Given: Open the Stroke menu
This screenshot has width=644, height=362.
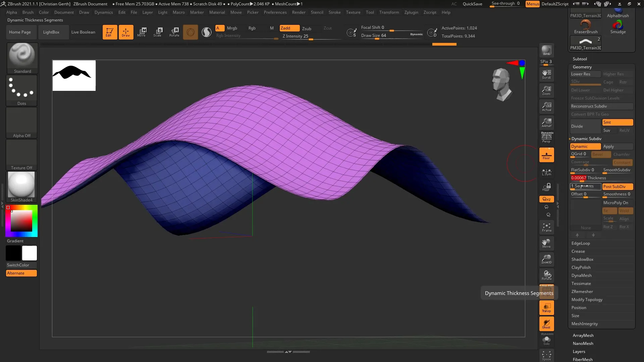Looking at the screenshot, I should (334, 12).
